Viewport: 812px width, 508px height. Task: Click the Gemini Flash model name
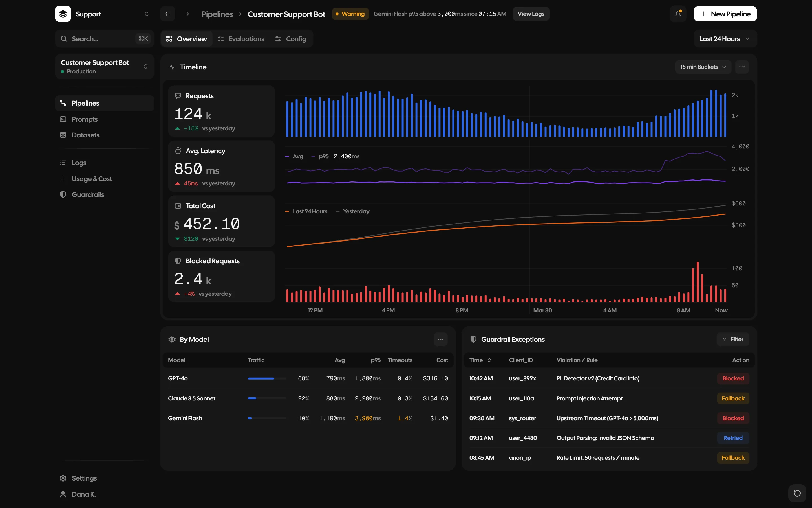185,418
